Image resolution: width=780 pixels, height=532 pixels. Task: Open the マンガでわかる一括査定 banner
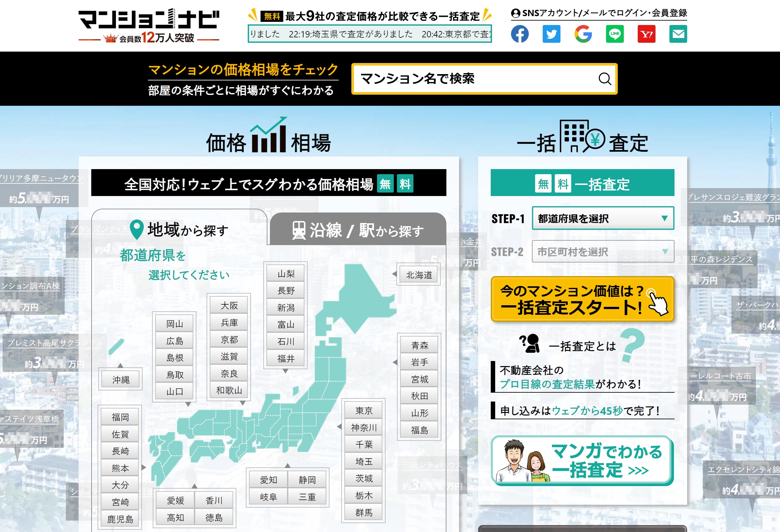(582, 460)
